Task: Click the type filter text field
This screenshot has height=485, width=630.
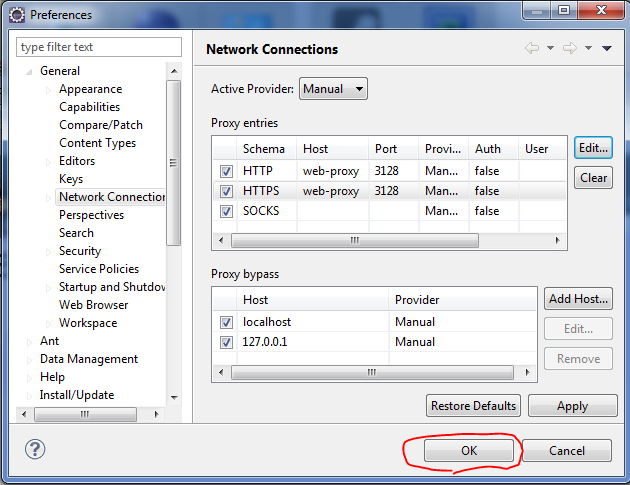Action: pyautogui.click(x=99, y=47)
